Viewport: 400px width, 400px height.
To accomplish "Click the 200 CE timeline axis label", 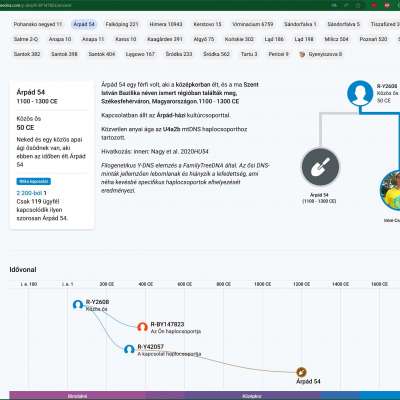I will click(107, 284).
